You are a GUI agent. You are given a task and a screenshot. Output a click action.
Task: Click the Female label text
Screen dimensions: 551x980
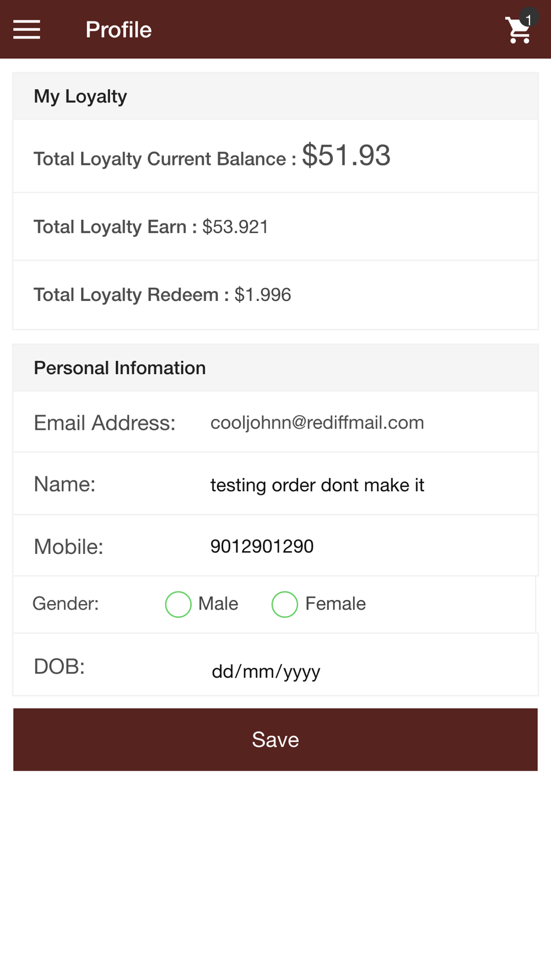pos(336,604)
